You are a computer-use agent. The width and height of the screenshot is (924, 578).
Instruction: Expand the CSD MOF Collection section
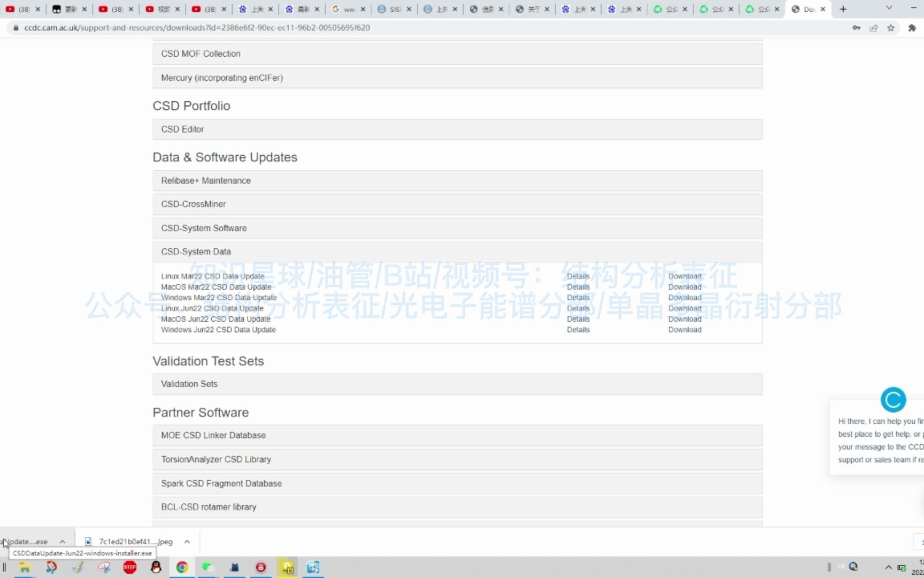click(457, 54)
